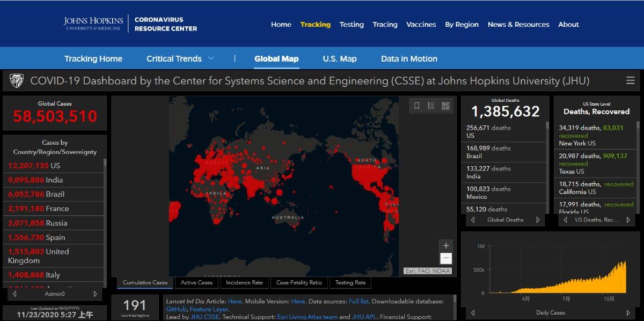Open the About menu item

pyautogui.click(x=568, y=24)
